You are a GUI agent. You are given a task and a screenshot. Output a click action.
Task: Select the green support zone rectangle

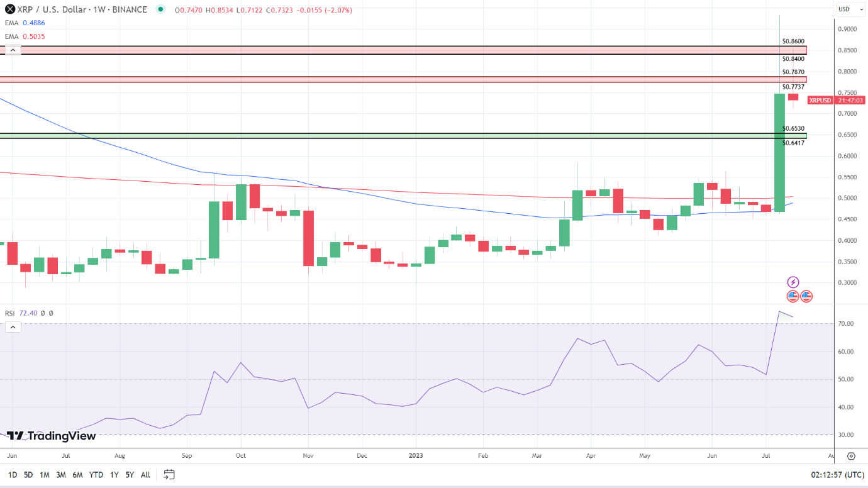[403, 136]
